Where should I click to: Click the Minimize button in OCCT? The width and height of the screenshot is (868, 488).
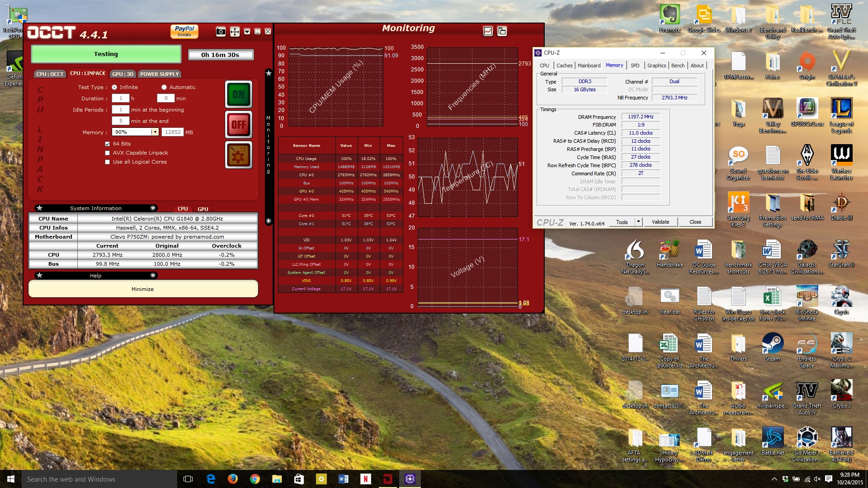tap(143, 289)
